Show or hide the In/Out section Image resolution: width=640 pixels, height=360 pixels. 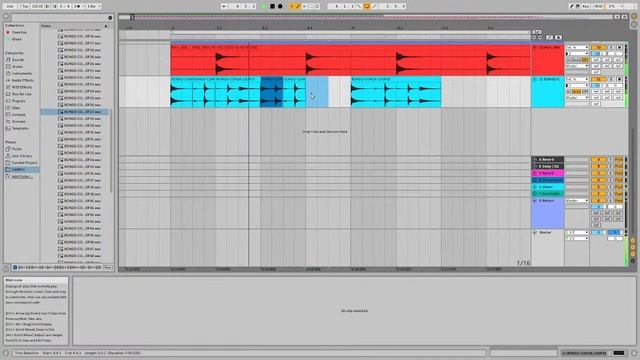coord(633,241)
